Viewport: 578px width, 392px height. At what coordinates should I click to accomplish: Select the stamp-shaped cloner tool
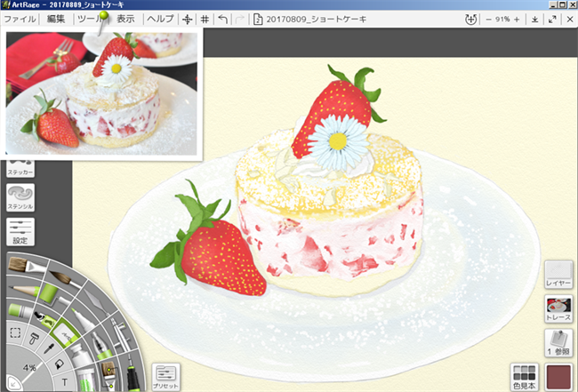click(35, 338)
